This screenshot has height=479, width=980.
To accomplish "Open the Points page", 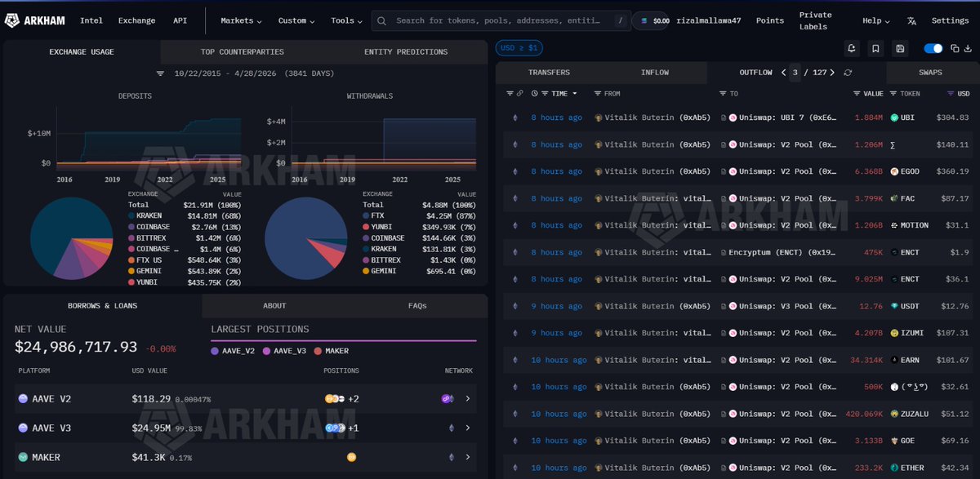I will [x=770, y=20].
